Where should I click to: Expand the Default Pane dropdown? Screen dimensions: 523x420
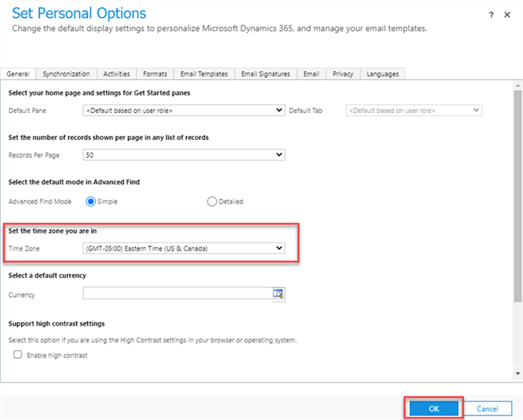click(x=184, y=110)
